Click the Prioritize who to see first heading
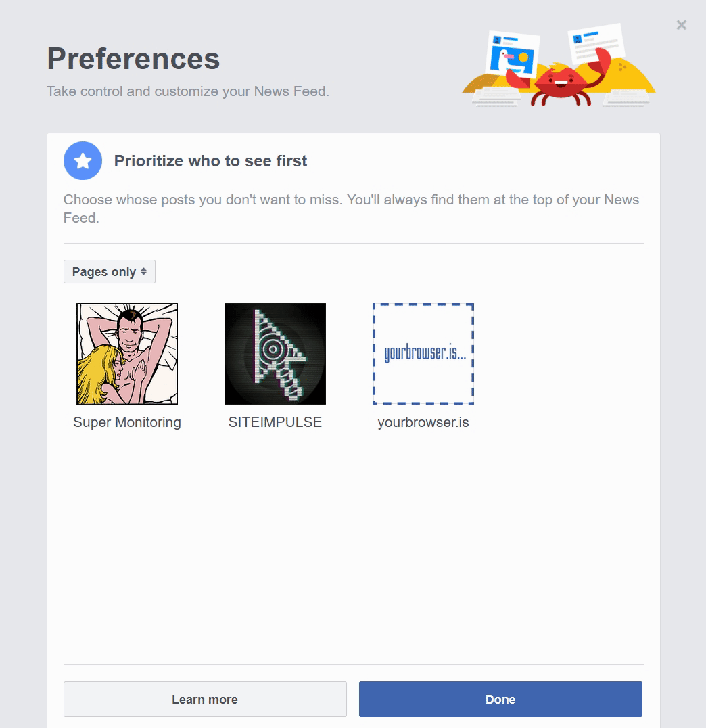 click(x=211, y=160)
